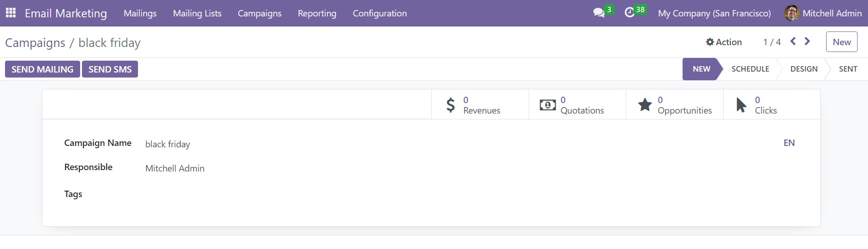Open Clicks cursor stat button
This screenshot has width=868, height=249.
[x=771, y=105]
